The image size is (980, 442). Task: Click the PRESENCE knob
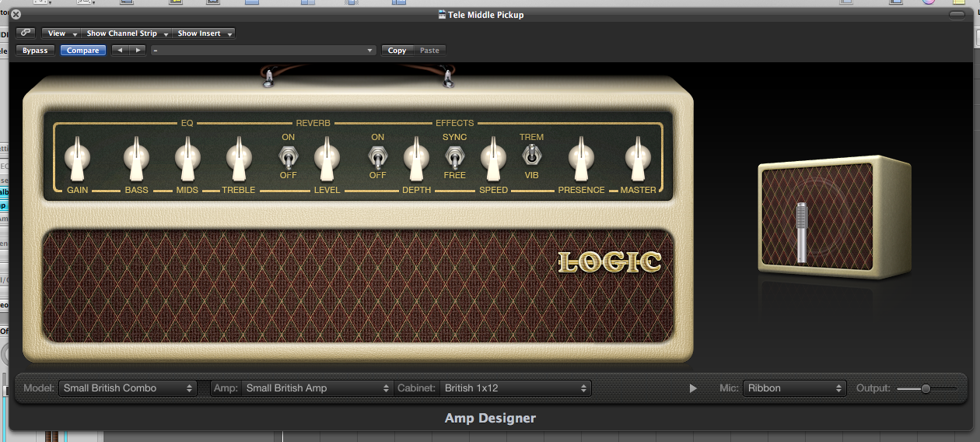(580, 158)
